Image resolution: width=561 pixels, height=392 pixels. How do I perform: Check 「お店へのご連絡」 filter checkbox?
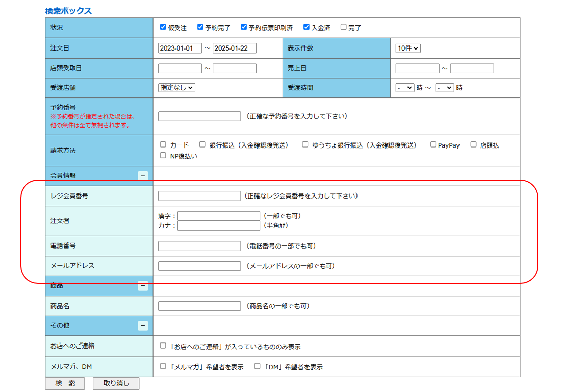[163, 346]
